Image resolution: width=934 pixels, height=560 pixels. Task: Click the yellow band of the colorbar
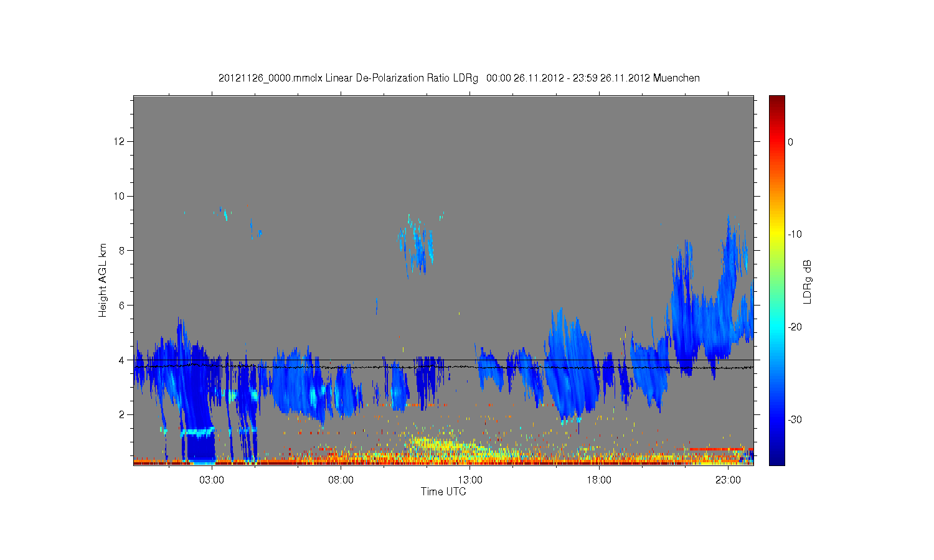777,235
